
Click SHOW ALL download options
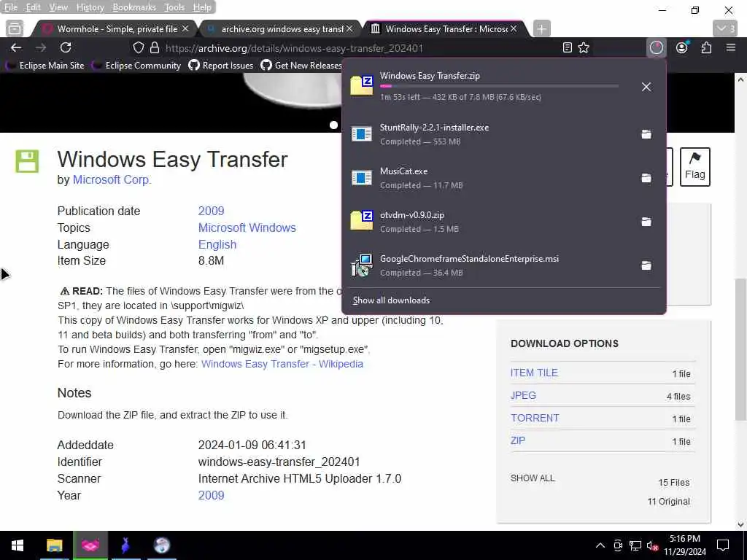pos(533,478)
